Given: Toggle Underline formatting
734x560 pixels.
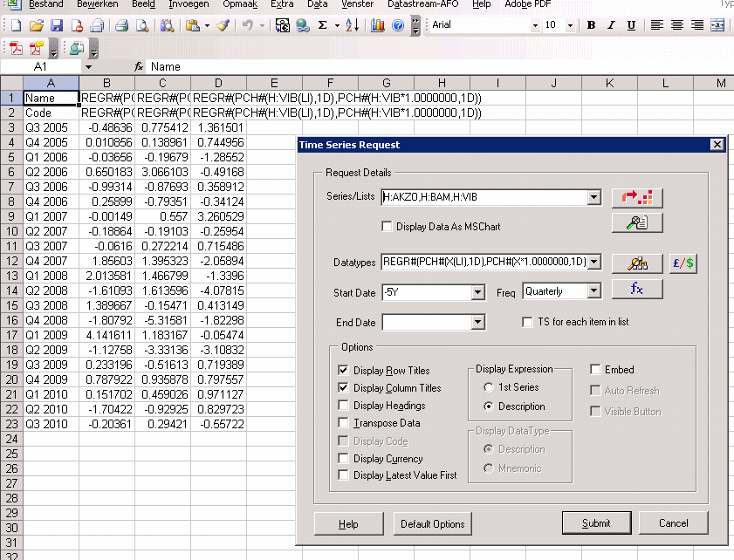Looking at the screenshot, I should (x=631, y=25).
